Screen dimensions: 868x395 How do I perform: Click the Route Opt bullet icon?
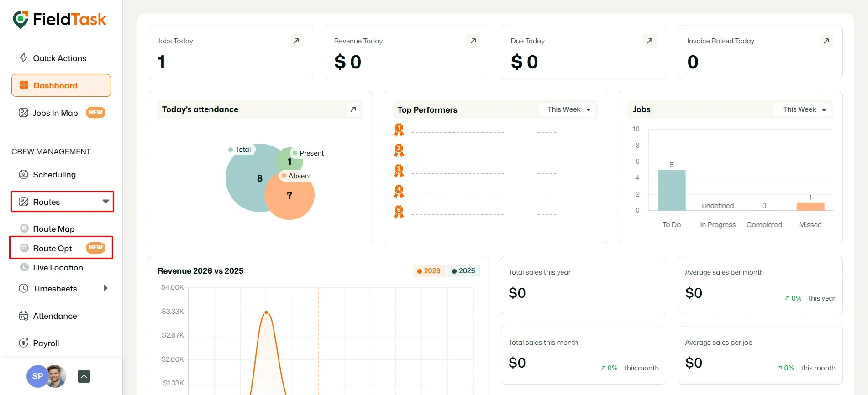tap(25, 248)
